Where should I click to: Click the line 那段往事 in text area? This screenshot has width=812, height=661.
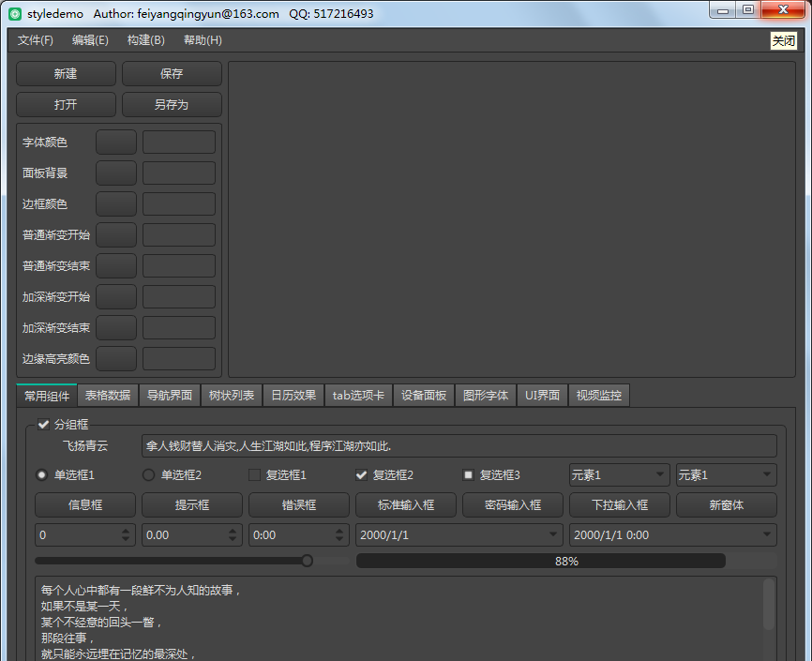coord(67,638)
